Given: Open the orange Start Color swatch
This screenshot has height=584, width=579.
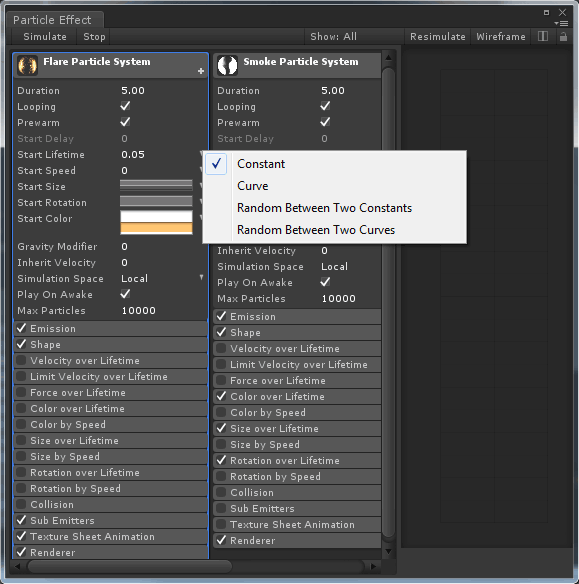Looking at the screenshot, I should pos(156,228).
